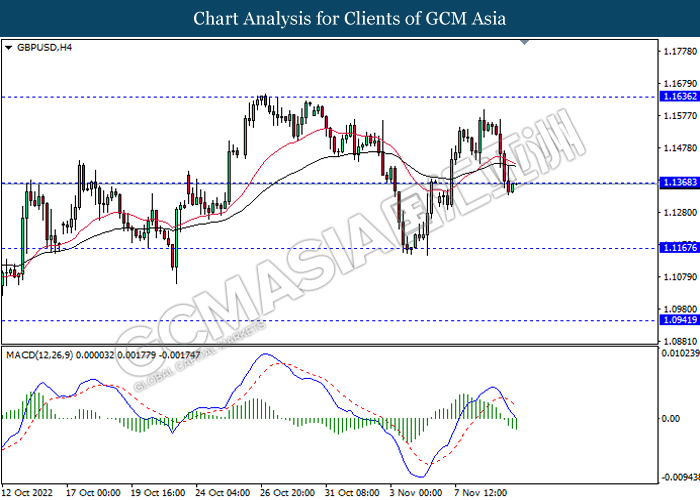
Task: Click the 19 Oct 16:00 time label
Action: coord(158,493)
